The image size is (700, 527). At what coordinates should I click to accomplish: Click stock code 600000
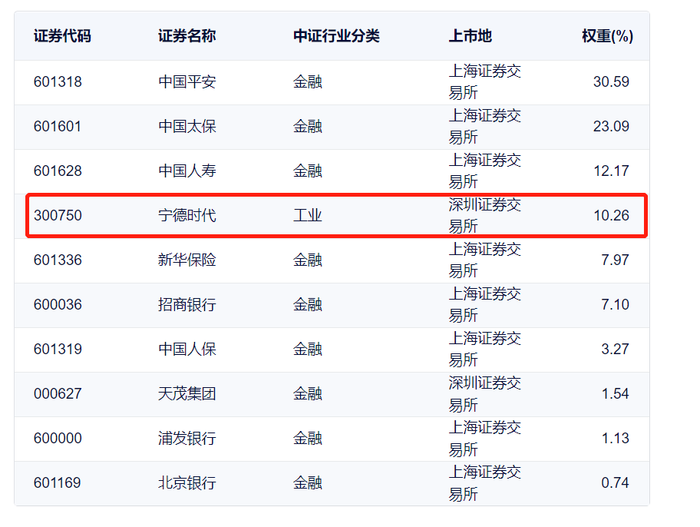point(57,438)
